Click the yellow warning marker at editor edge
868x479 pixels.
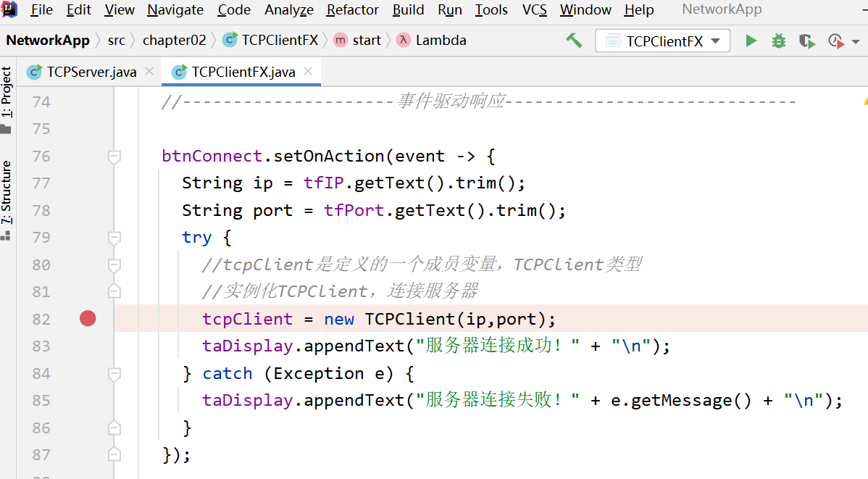point(865,101)
